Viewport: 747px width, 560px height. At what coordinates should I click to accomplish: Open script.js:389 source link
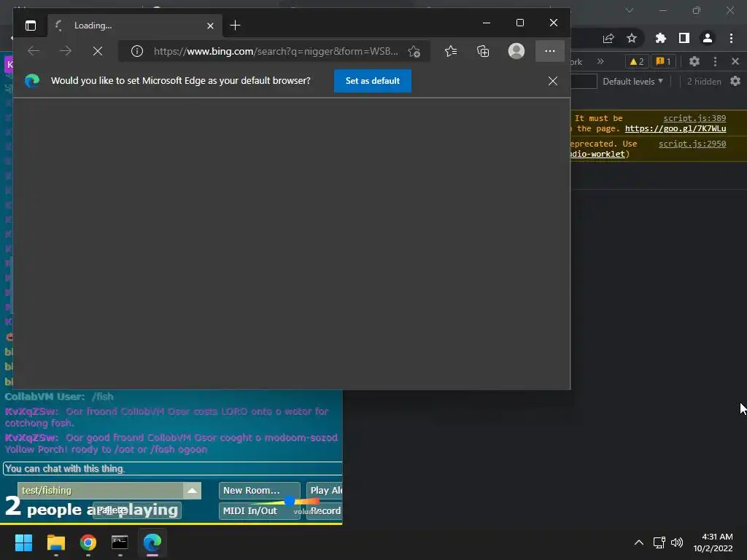(x=694, y=118)
